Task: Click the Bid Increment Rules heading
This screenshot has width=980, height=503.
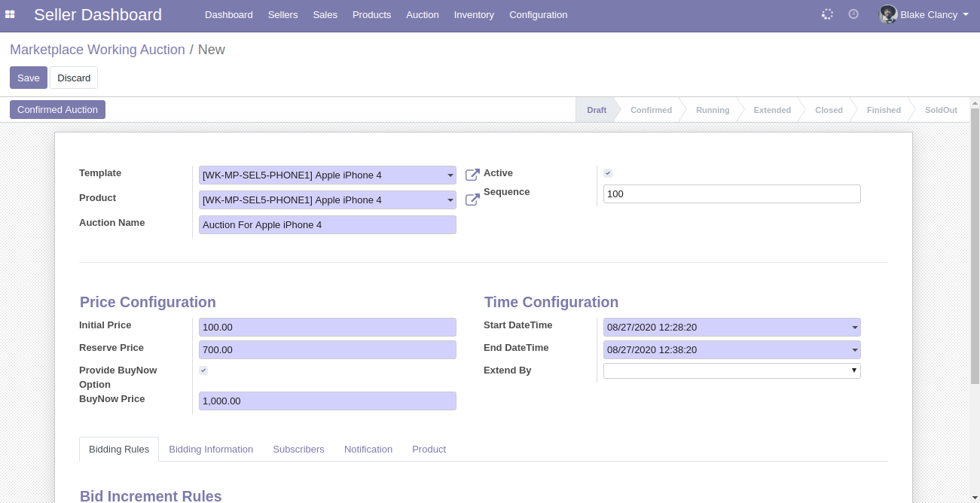Action: [151, 496]
